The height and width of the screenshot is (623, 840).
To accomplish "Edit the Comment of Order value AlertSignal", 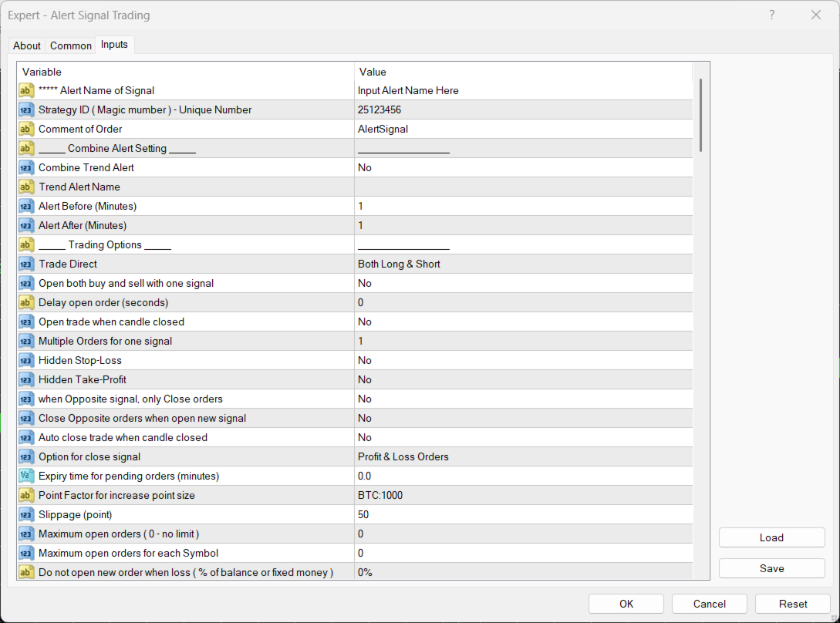I will 524,129.
